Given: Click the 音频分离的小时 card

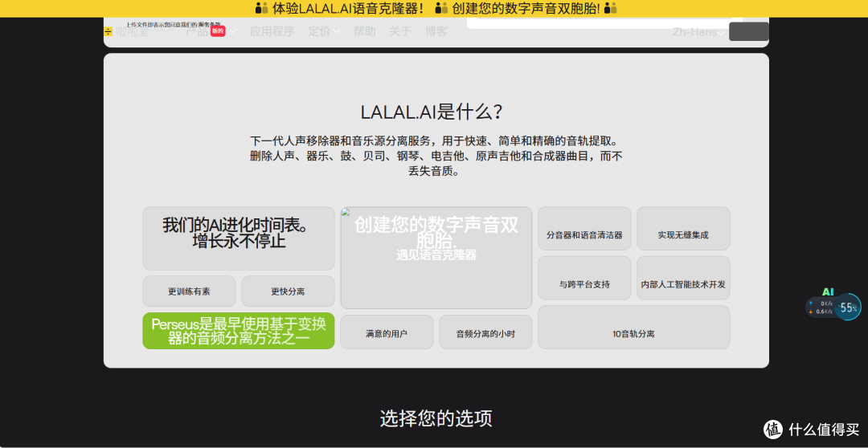Looking at the screenshot, I should [485, 332].
